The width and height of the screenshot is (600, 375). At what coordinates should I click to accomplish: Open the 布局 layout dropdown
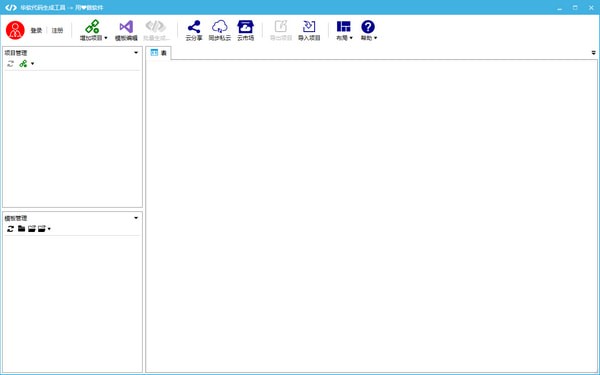[x=344, y=31]
